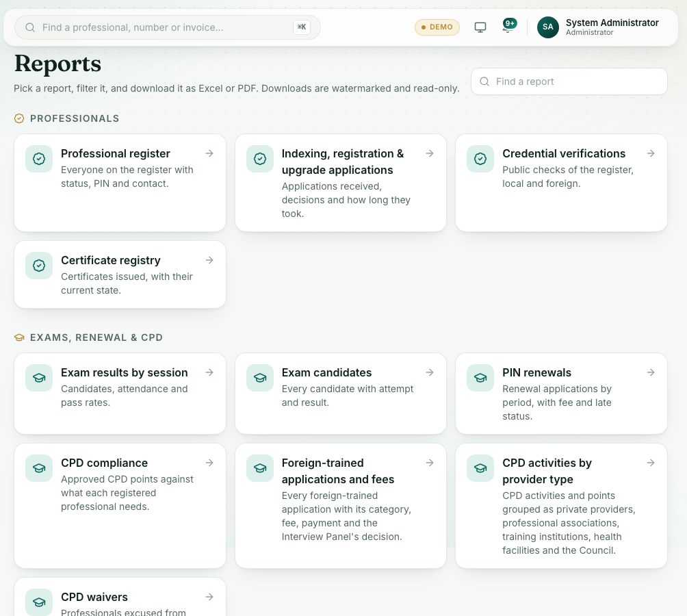Open the monitor display icon in header
Image resolution: width=687 pixels, height=616 pixels.
480,27
